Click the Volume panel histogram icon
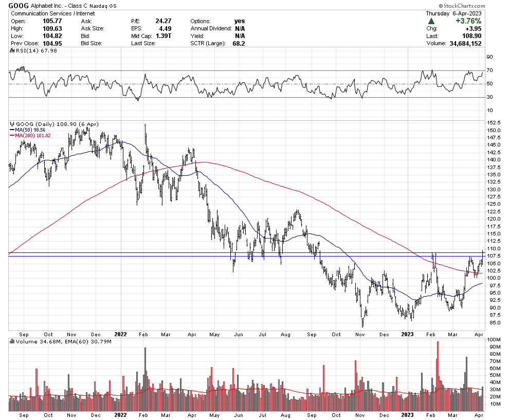This screenshot has width=509, height=420. tap(12, 341)
